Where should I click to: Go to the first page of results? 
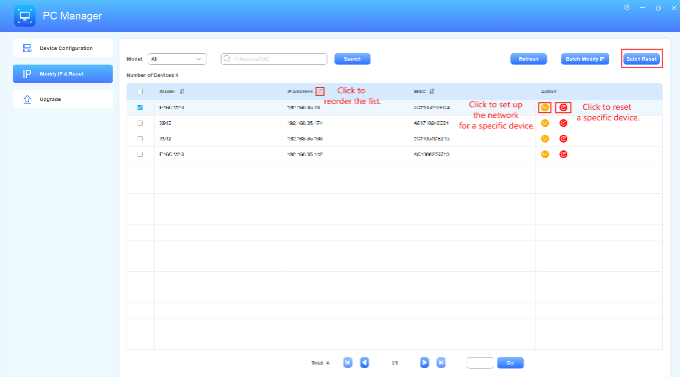pos(348,363)
